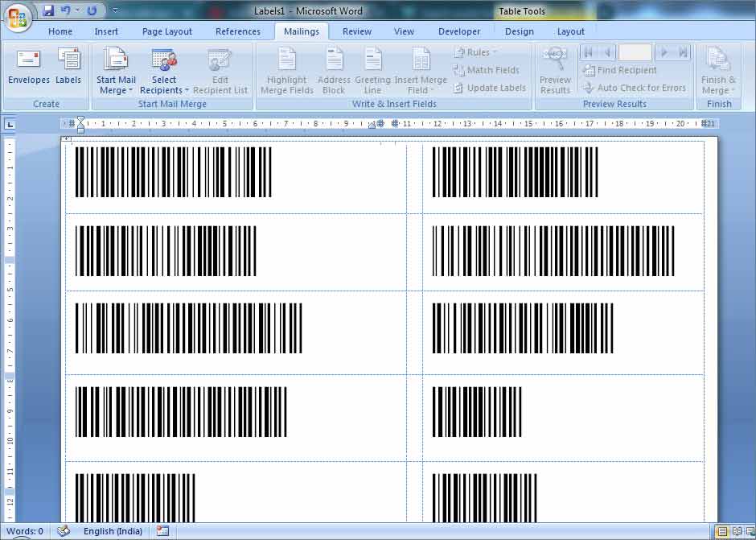Switch to the View tab
The height and width of the screenshot is (540, 756).
click(x=404, y=32)
